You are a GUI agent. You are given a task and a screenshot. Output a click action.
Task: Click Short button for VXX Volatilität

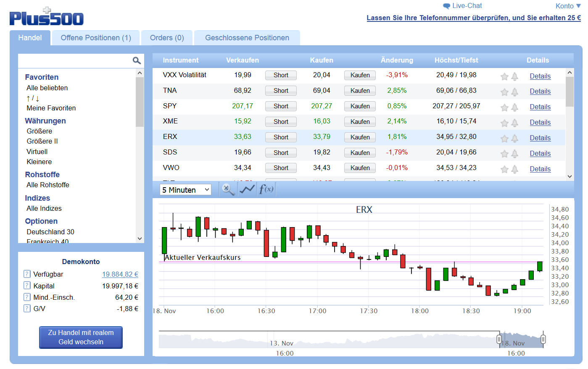(x=281, y=75)
